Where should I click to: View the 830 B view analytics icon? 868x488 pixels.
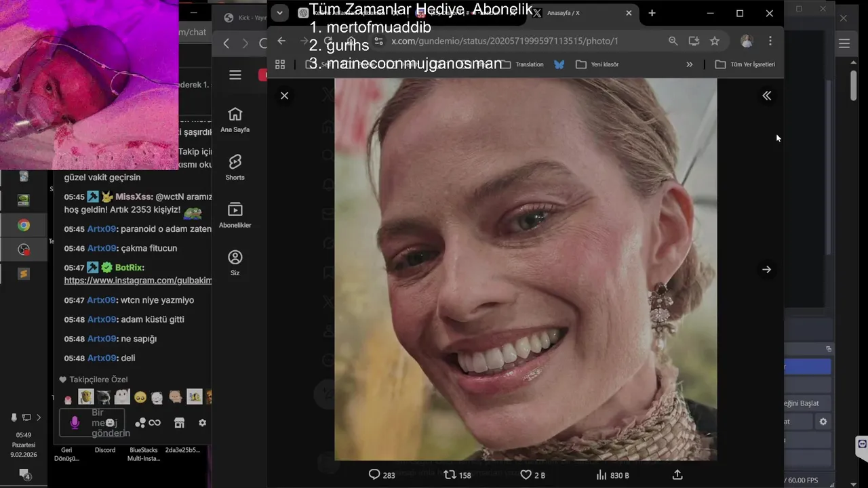612,475
